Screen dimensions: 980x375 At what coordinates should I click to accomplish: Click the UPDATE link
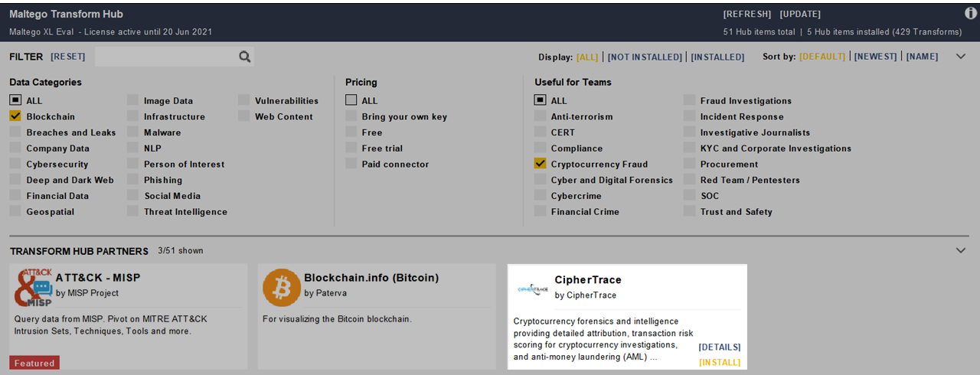coord(800,14)
